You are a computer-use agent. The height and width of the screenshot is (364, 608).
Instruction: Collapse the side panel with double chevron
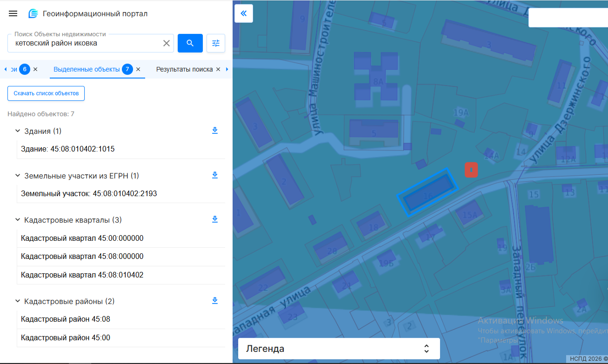(x=244, y=13)
